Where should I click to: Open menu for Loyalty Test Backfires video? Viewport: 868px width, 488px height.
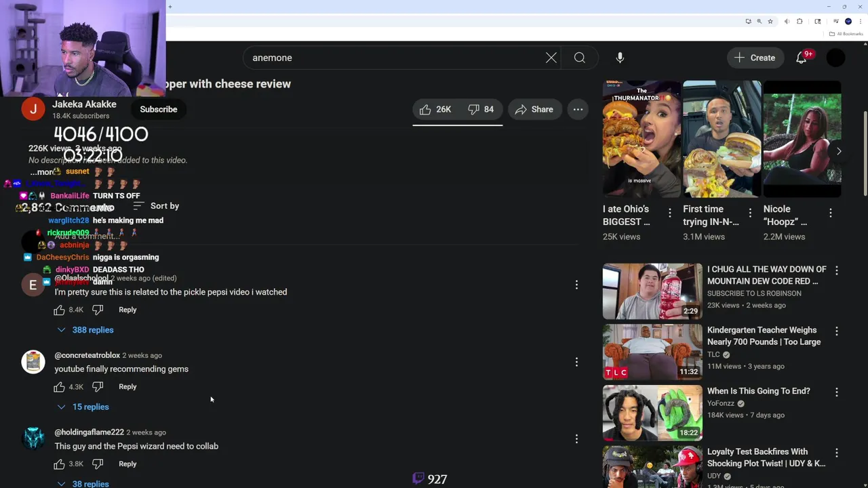pos(837,453)
